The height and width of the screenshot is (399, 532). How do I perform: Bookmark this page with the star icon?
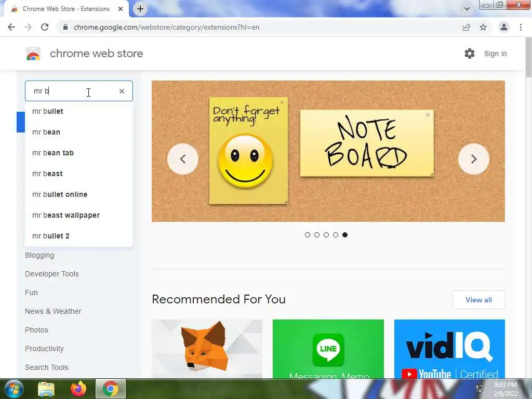click(483, 27)
